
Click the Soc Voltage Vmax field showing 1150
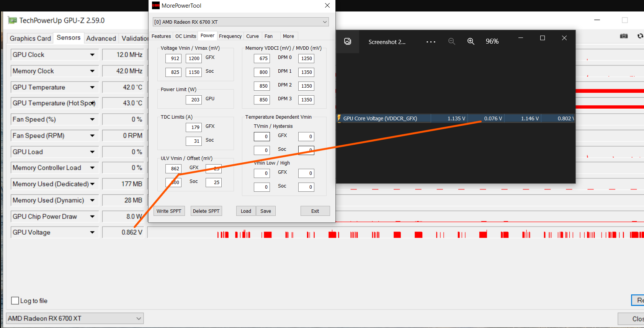pyautogui.click(x=194, y=72)
